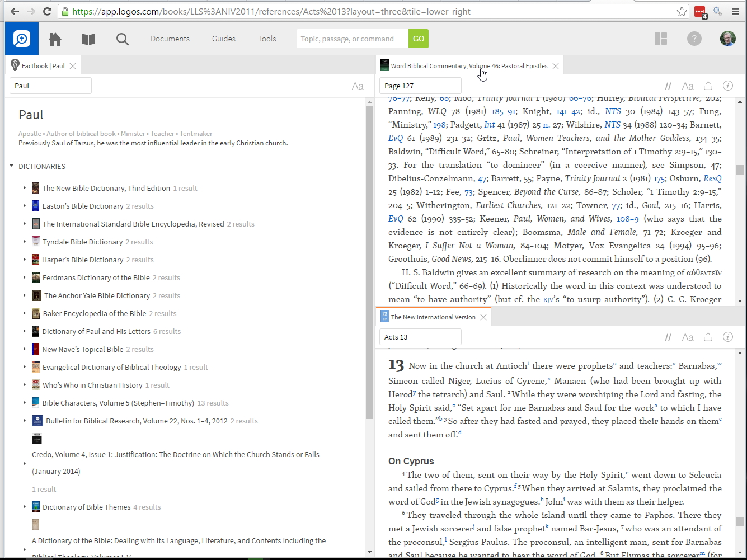
Task: Show info for New International Version resource
Action: click(728, 337)
